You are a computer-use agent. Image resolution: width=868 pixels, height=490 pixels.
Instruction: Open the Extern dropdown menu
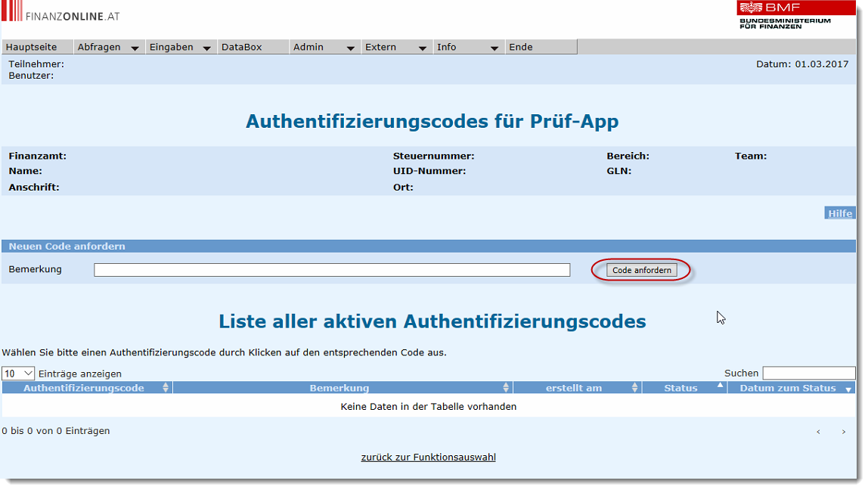[x=395, y=47]
